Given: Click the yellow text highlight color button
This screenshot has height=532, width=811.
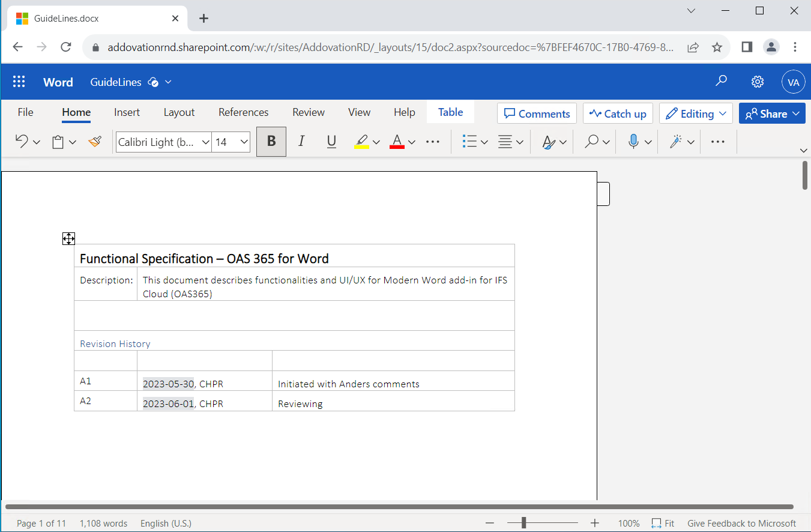Looking at the screenshot, I should click(x=361, y=142).
